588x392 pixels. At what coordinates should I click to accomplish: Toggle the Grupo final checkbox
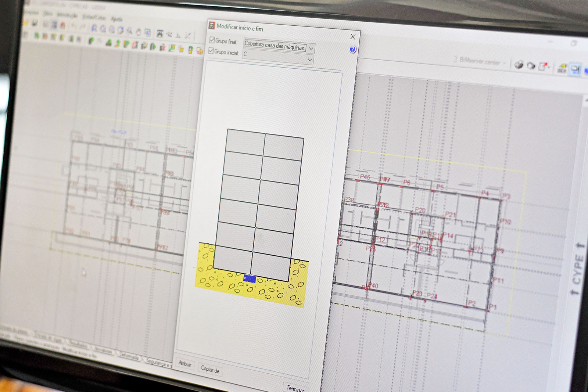pyautogui.click(x=212, y=40)
